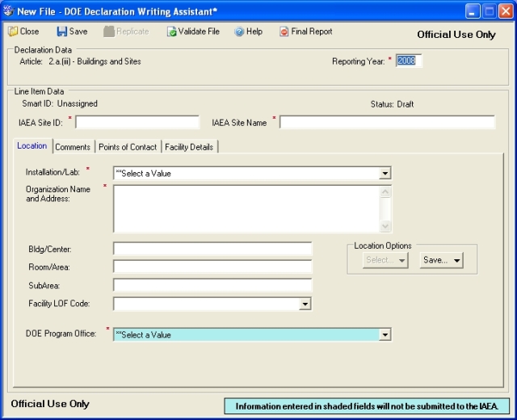The image size is (517, 420).
Task: Click the IAEA Site ID input field
Action: point(137,122)
